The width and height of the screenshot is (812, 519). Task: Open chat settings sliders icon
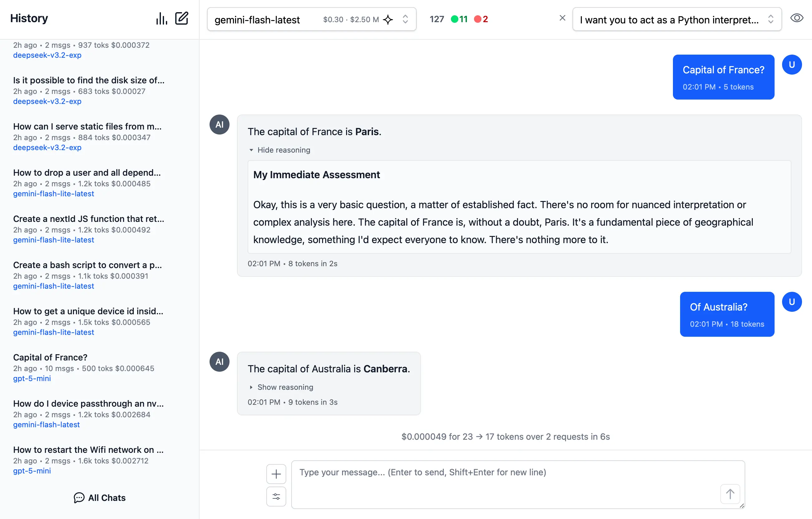276,496
